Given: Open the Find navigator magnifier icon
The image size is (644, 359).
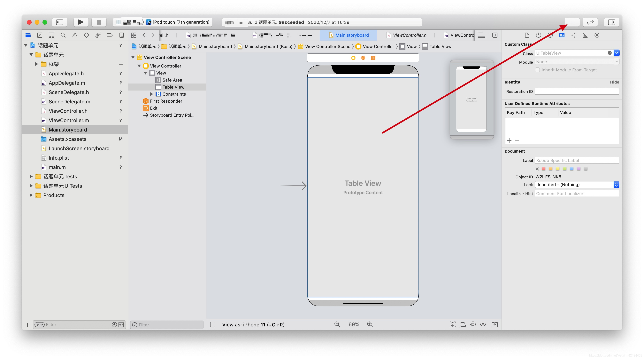Looking at the screenshot, I should [63, 35].
